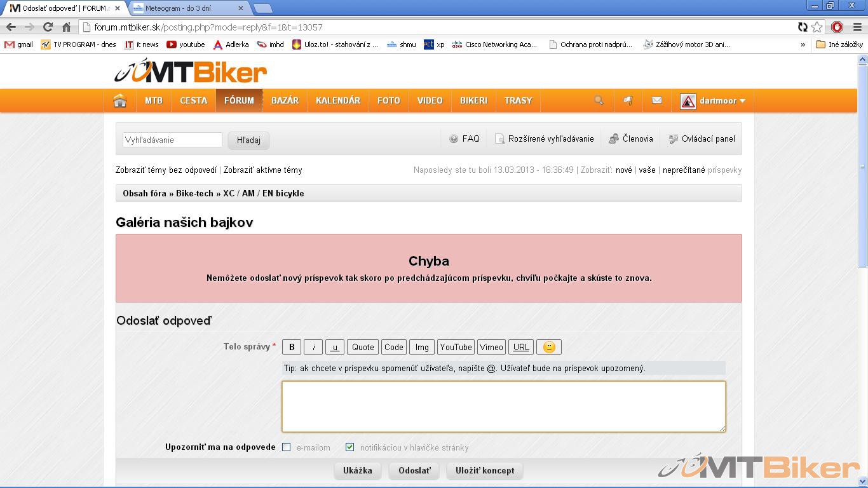This screenshot has width=868, height=488.
Task: Show more bookmarks via the chevron
Action: pos(803,44)
